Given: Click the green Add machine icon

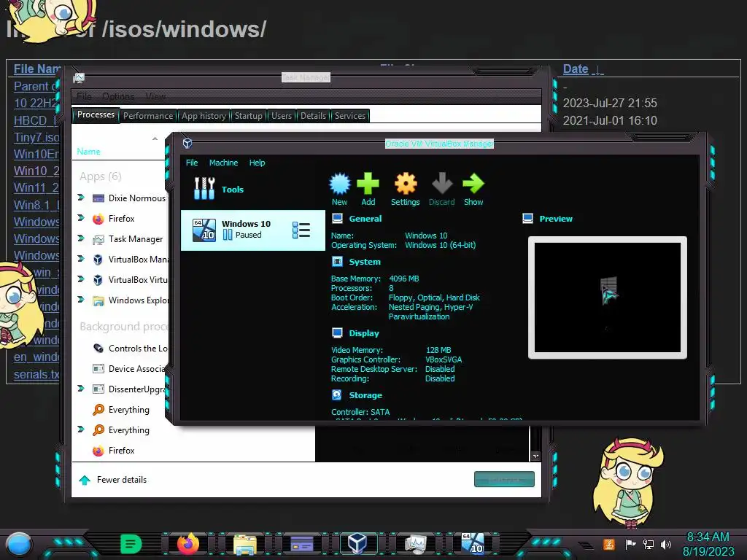Looking at the screenshot, I should coord(368,184).
